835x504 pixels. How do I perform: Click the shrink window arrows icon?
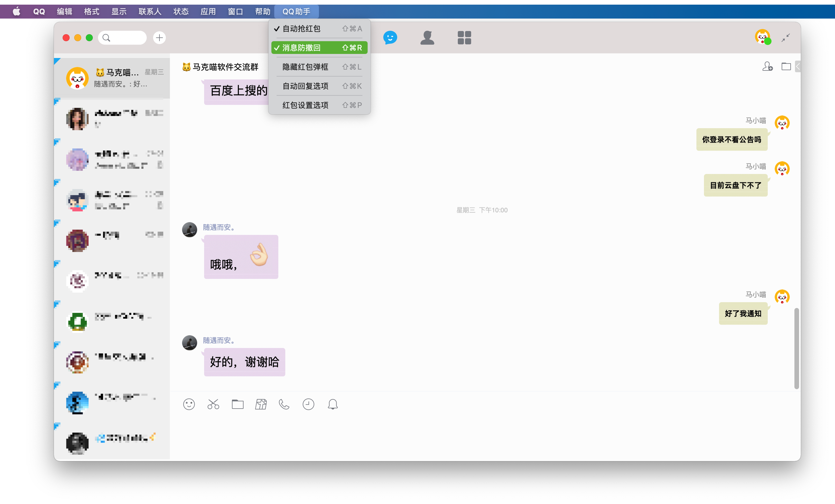[786, 37]
